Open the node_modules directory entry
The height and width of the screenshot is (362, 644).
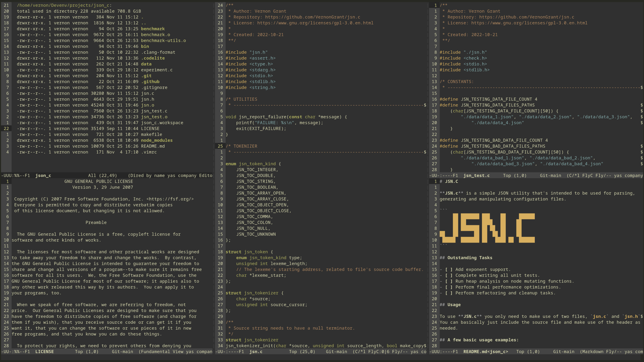[156, 140]
